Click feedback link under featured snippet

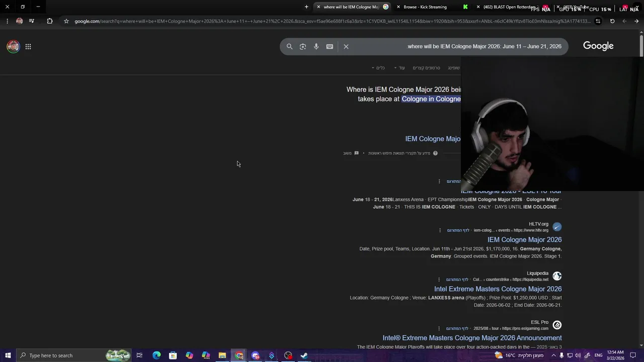tap(347, 153)
